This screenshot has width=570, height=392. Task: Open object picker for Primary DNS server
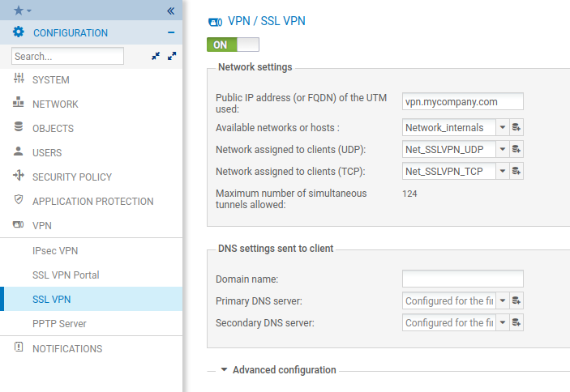point(516,300)
